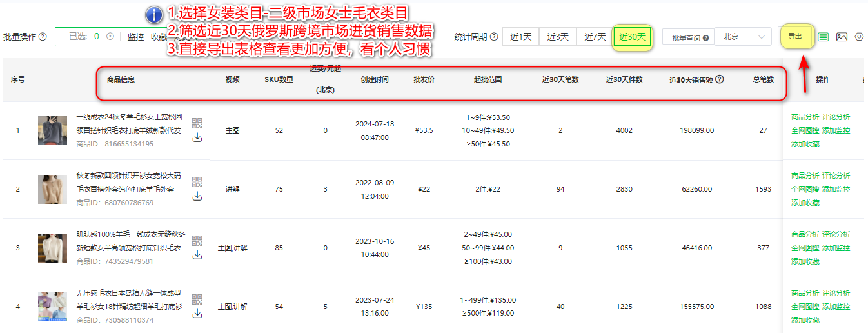
Task: Select the 近30天 statistics period
Action: [632, 37]
